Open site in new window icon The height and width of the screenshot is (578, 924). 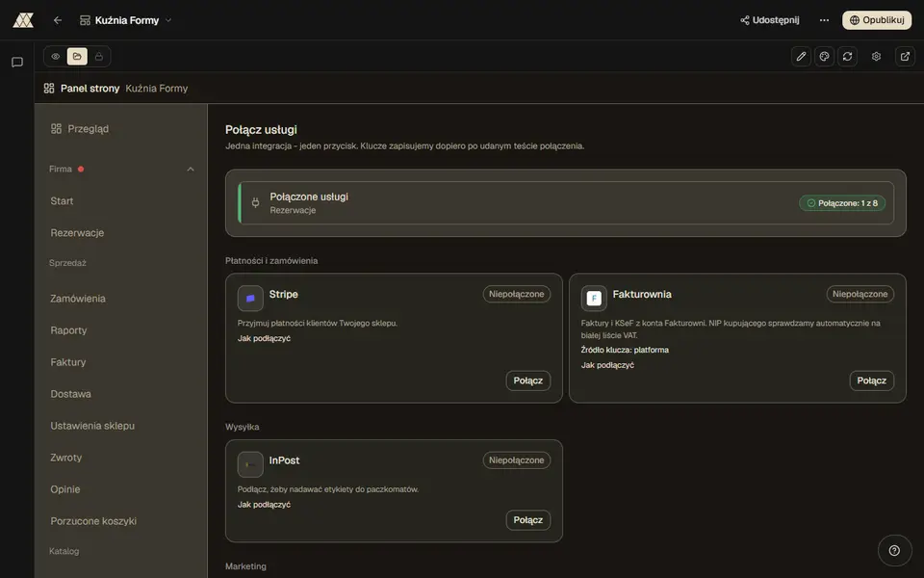tap(905, 57)
